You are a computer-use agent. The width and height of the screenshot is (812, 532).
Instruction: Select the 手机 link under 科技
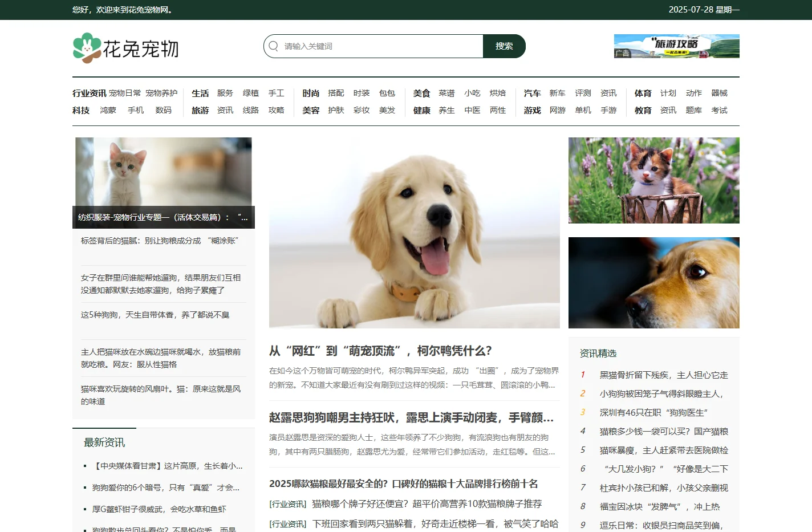[136, 110]
